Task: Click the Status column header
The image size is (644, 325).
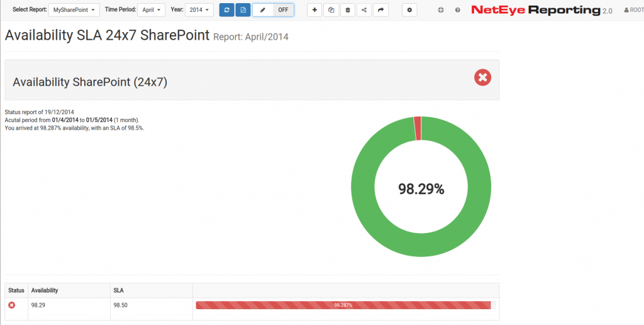Action: [16, 290]
